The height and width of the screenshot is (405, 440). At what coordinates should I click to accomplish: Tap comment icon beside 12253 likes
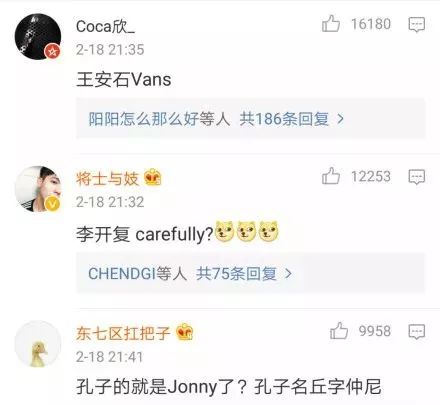[417, 177]
